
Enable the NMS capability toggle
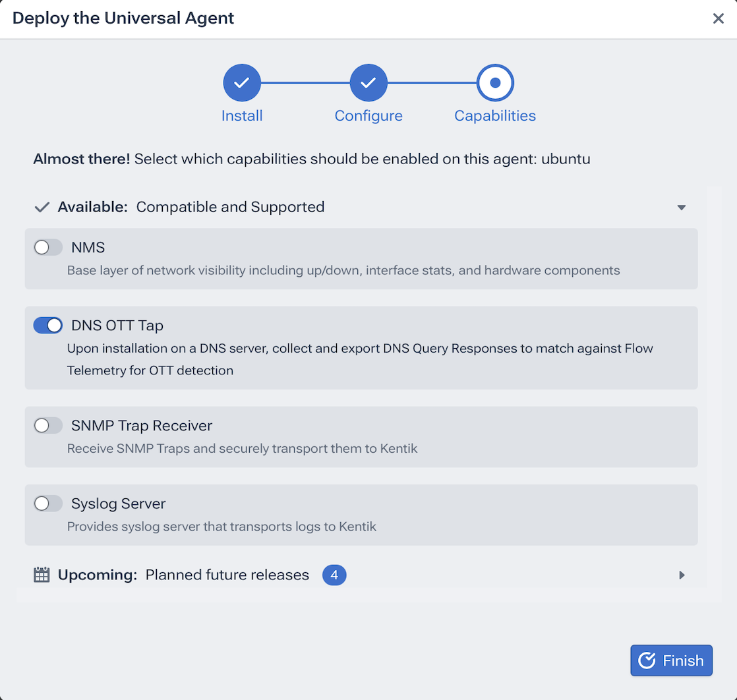48,248
